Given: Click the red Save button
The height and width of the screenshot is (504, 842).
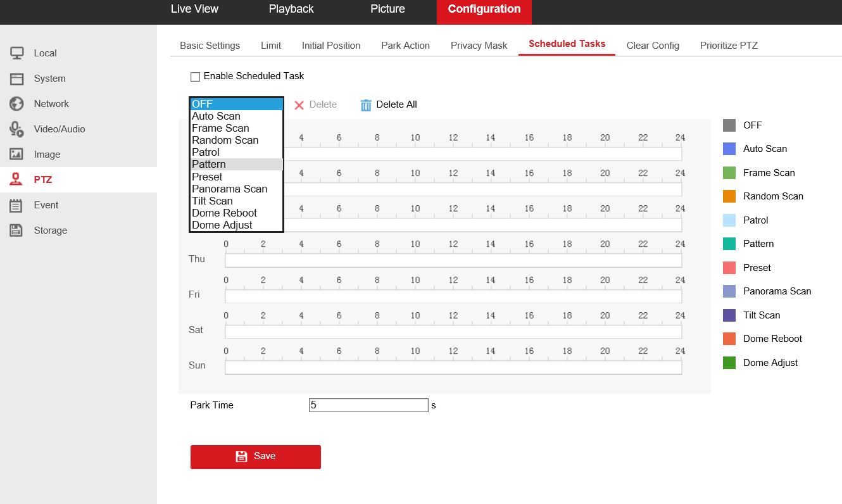Looking at the screenshot, I should coord(256,457).
